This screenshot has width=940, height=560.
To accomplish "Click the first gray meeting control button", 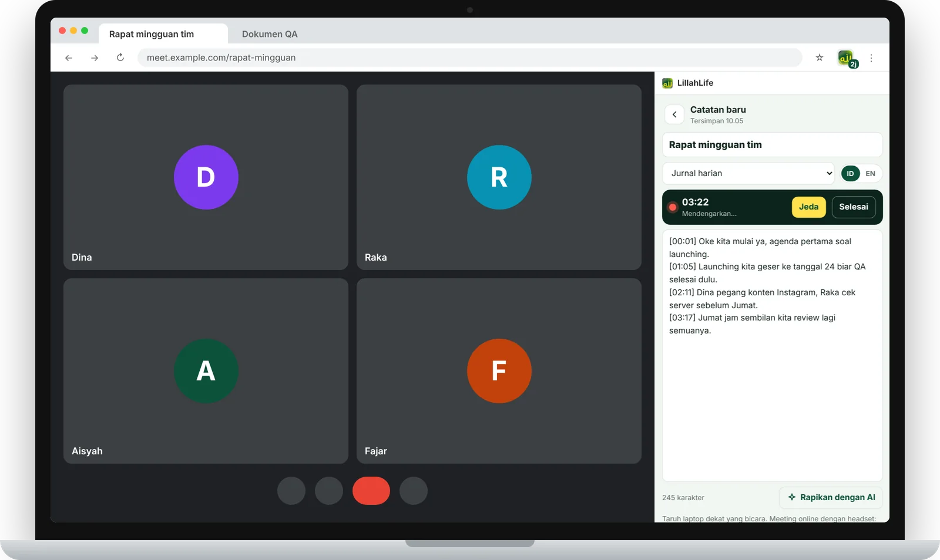I will (291, 491).
